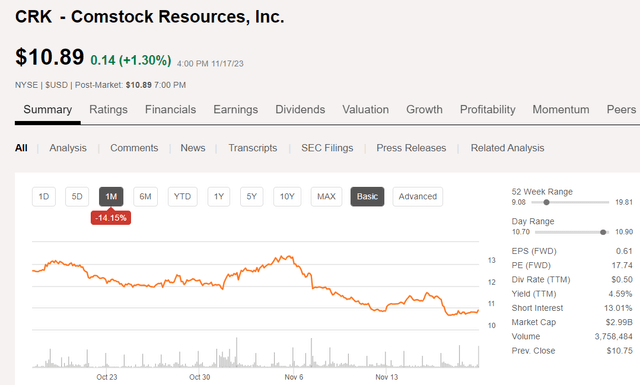Select the 1D chart range button

(x=44, y=196)
